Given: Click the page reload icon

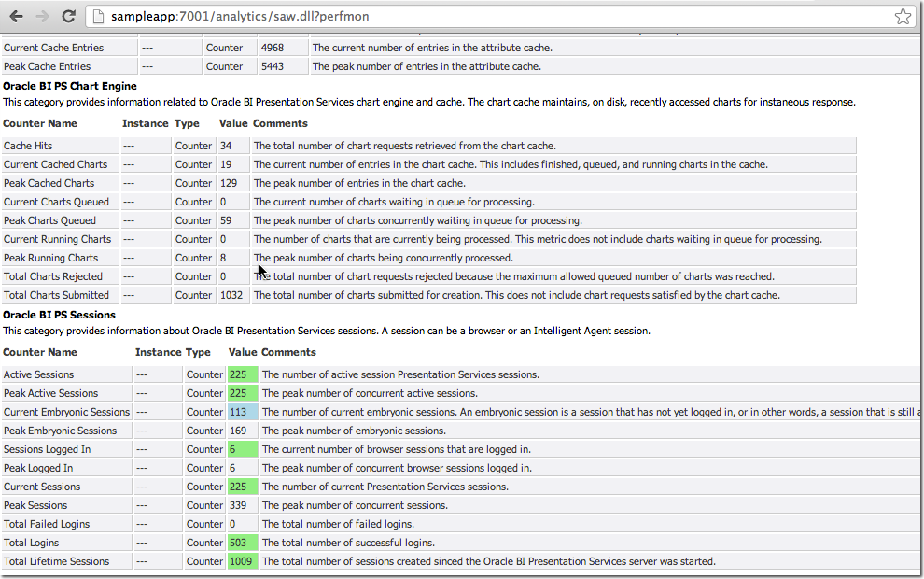Looking at the screenshot, I should pos(67,16).
